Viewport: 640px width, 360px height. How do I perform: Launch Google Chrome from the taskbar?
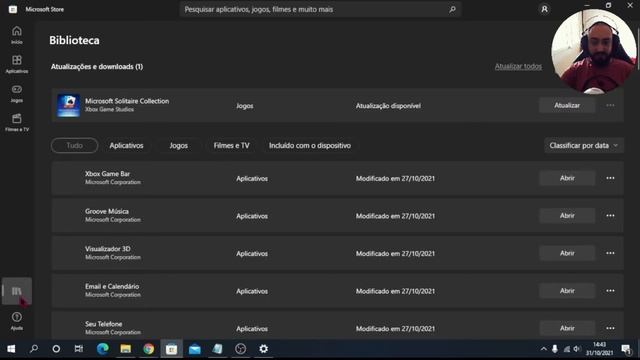(149, 349)
